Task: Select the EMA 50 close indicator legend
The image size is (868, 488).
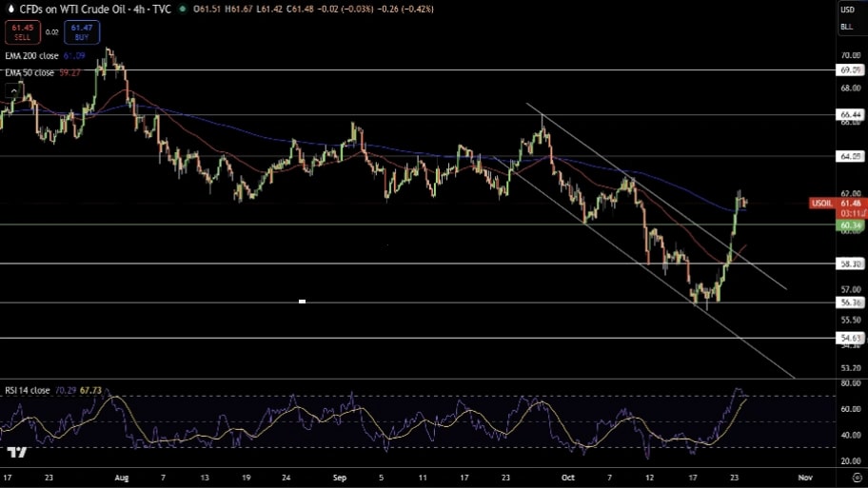Action: pyautogui.click(x=30, y=71)
